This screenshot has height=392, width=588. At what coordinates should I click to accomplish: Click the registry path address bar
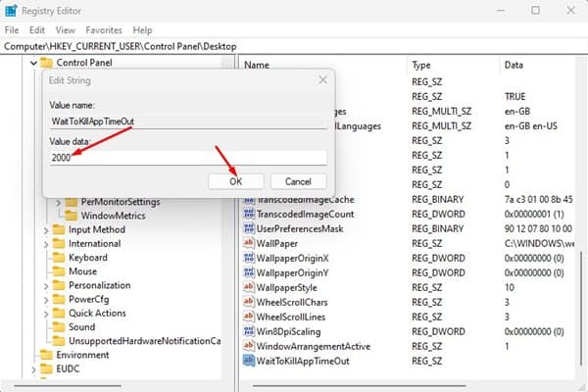(294, 46)
